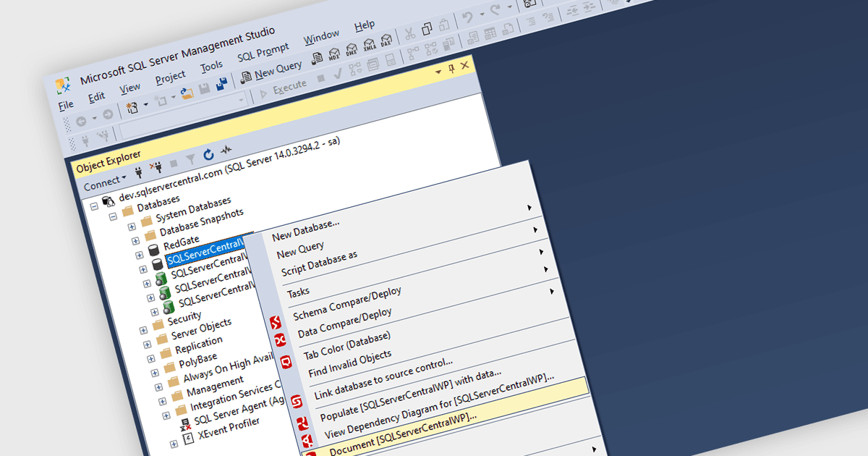This screenshot has width=868, height=456.
Task: Collapse the Databases folder node
Action: pyautogui.click(x=113, y=216)
